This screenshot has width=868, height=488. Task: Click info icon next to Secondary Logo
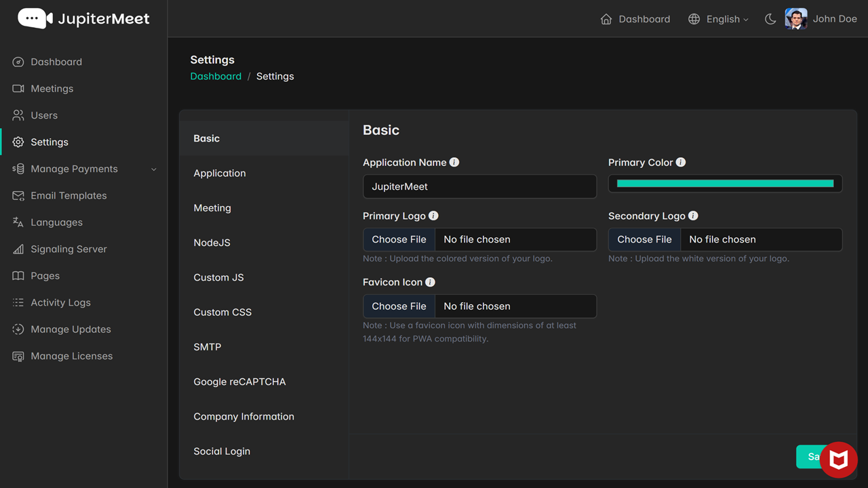[x=693, y=216]
